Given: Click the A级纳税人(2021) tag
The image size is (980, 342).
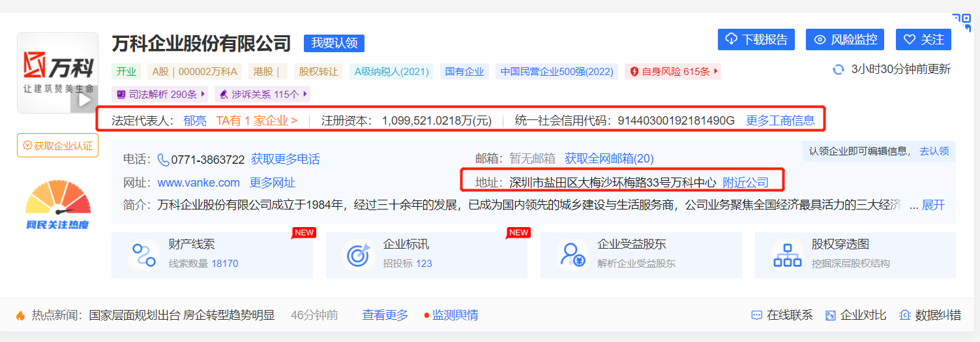Looking at the screenshot, I should [392, 71].
